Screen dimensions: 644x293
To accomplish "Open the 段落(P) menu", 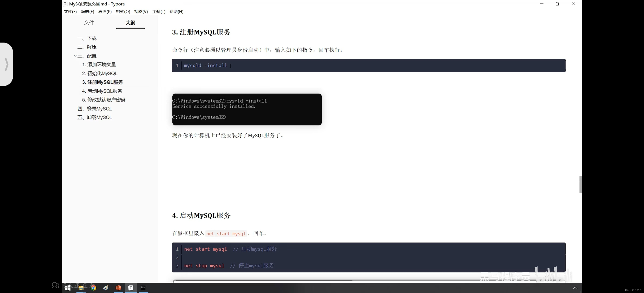I will click(105, 12).
